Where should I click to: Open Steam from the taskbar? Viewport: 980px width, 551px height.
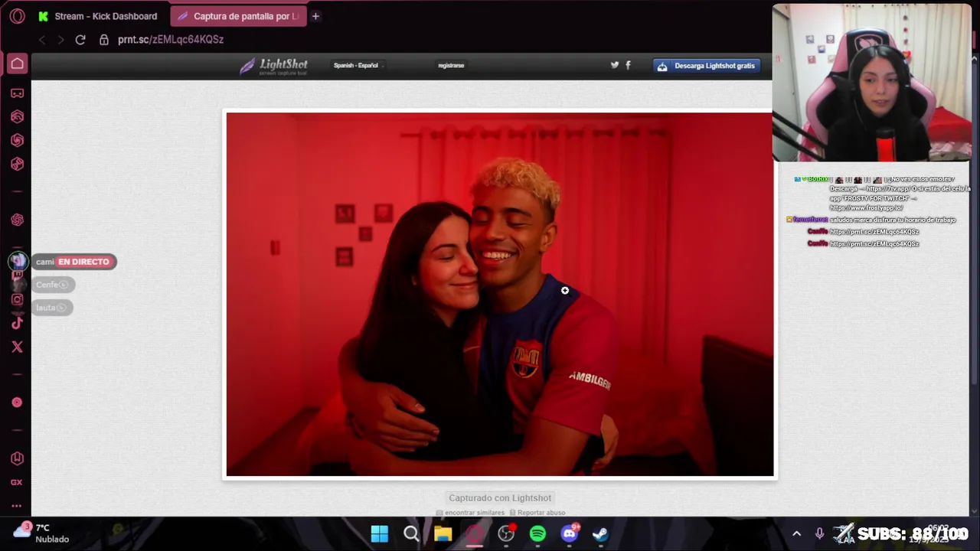click(x=601, y=533)
